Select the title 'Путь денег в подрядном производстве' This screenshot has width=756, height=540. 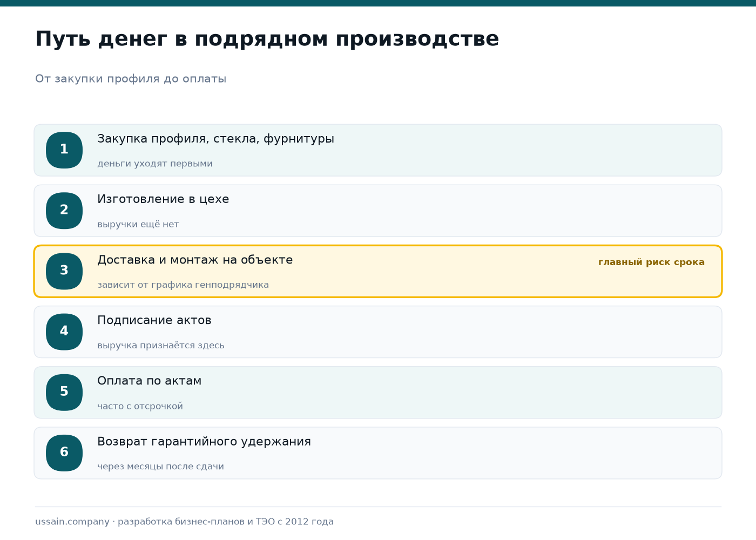pos(267,39)
